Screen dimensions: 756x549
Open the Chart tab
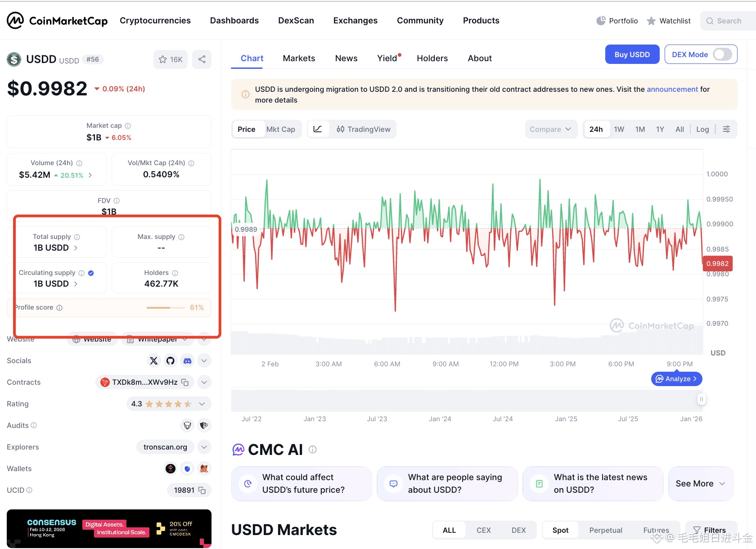(252, 58)
